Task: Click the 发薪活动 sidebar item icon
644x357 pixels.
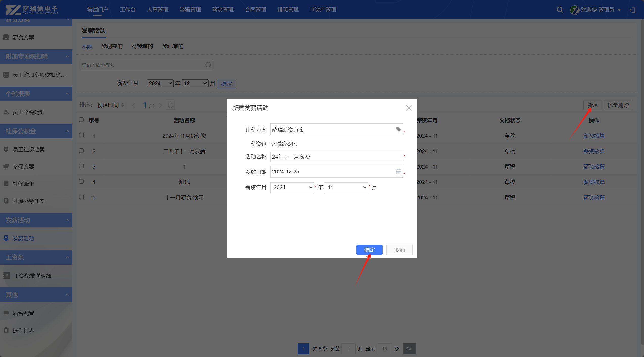Action: point(6,238)
